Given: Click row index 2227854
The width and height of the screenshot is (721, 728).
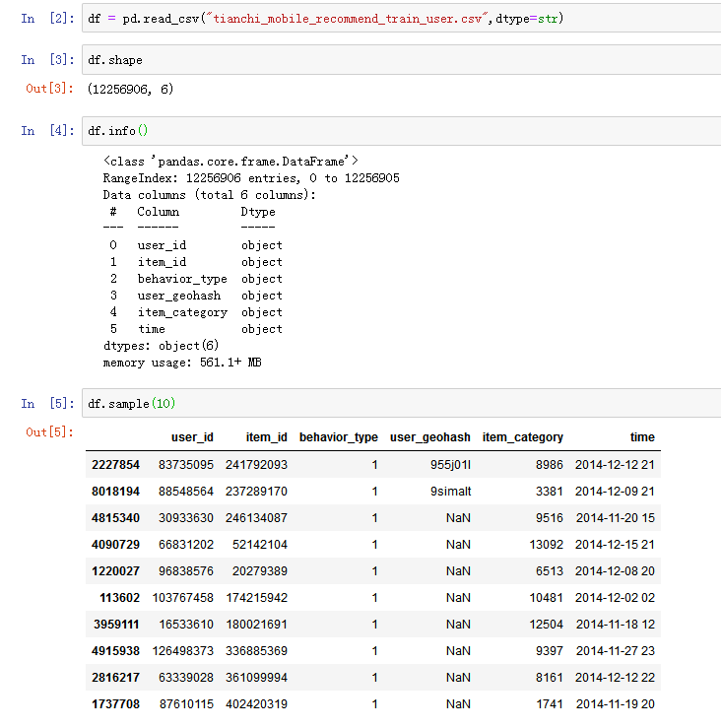Looking at the screenshot, I should pos(115,465).
